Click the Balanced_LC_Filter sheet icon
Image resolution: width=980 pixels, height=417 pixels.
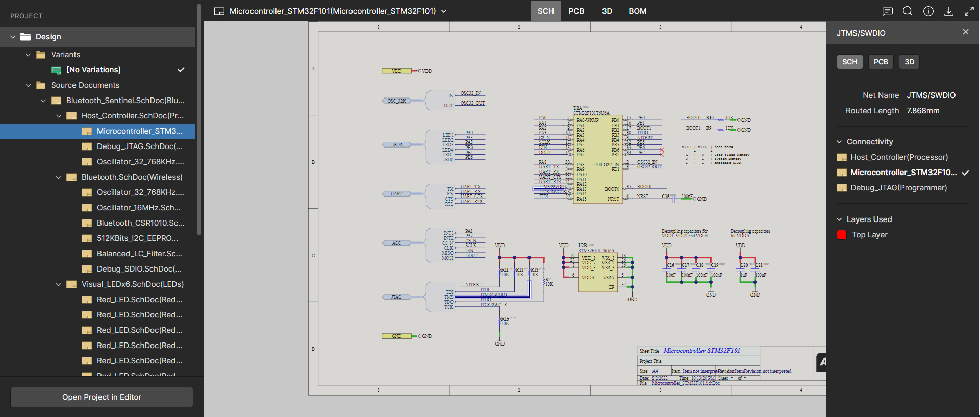(87, 254)
